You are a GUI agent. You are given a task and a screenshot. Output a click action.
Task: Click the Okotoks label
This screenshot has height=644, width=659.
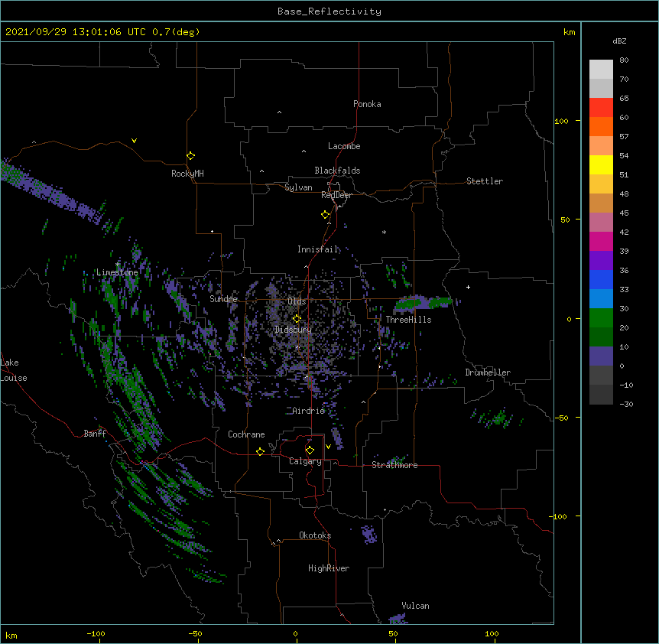[x=315, y=535]
